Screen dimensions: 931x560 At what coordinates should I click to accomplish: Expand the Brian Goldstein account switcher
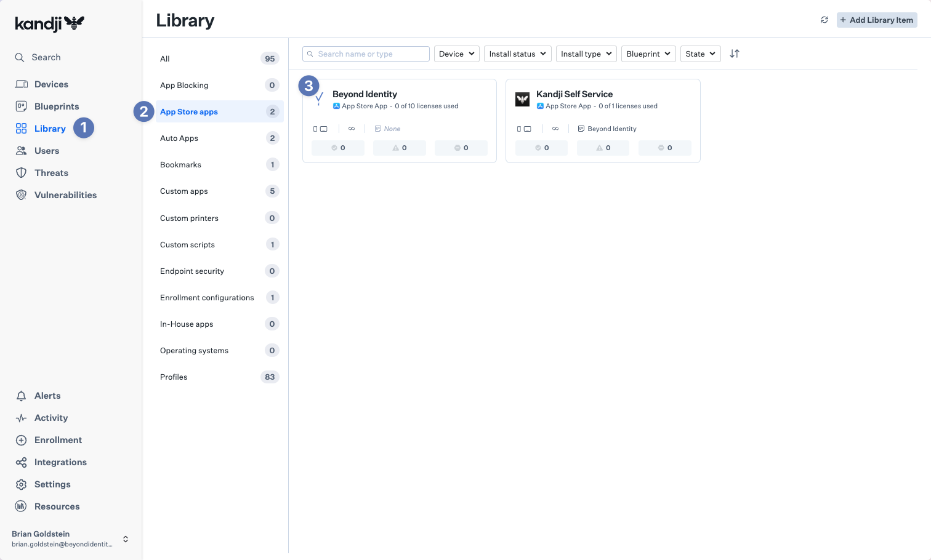[126, 539]
